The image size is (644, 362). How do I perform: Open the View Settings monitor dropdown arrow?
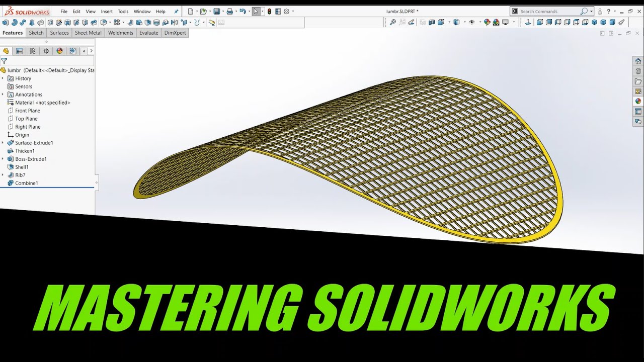click(x=514, y=22)
